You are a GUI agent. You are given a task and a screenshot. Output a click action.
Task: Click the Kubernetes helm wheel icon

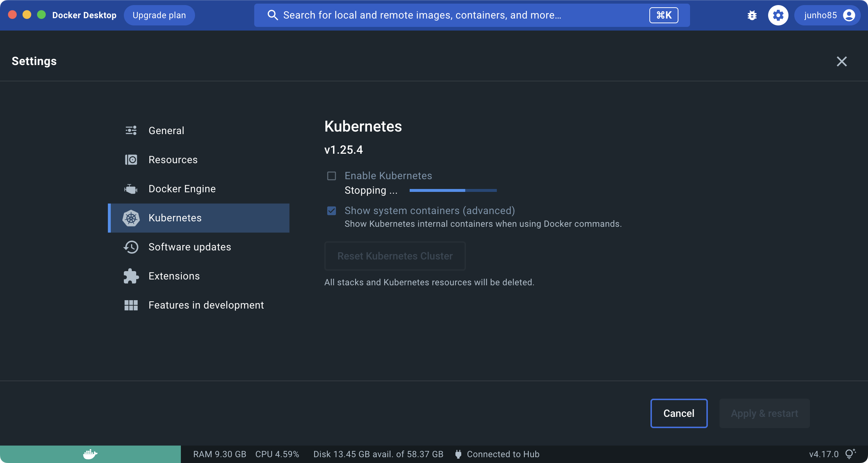(131, 218)
